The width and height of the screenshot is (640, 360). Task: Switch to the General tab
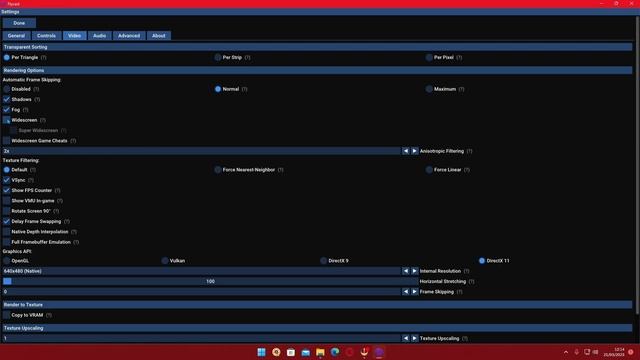(16, 36)
